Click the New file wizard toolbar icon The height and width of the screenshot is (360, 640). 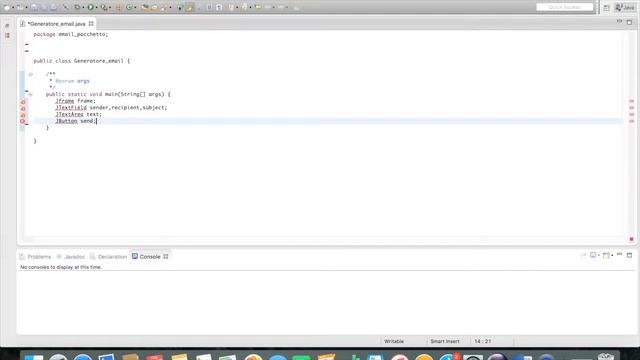click(7, 7)
